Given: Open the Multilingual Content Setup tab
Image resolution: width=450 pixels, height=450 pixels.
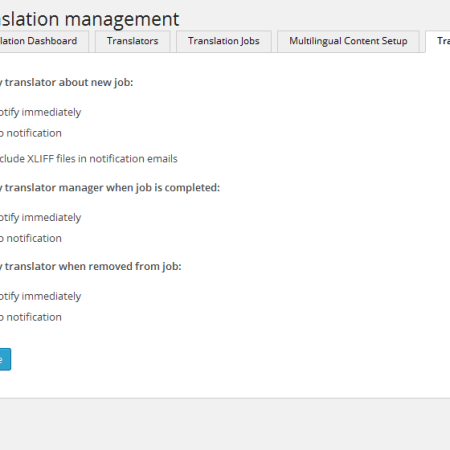Looking at the screenshot, I should [348, 41].
